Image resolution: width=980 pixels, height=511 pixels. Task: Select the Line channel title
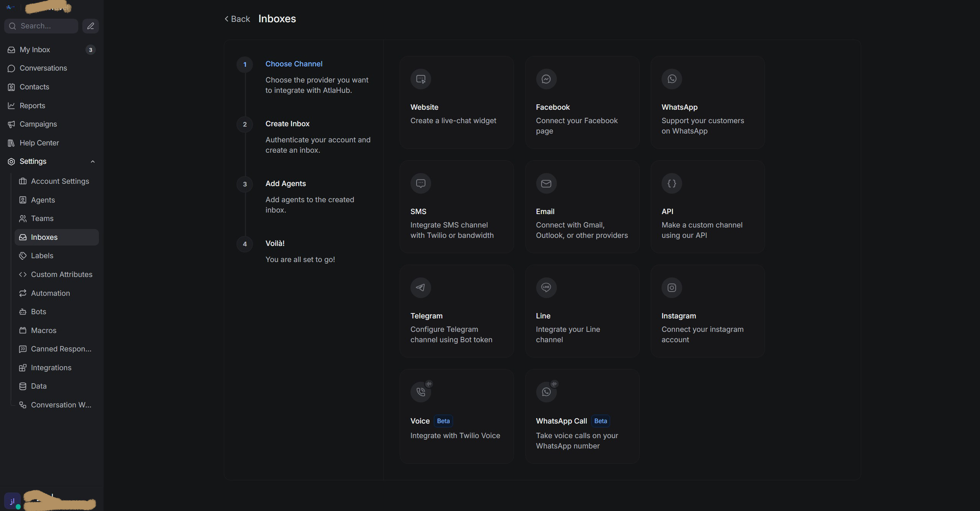coord(543,316)
